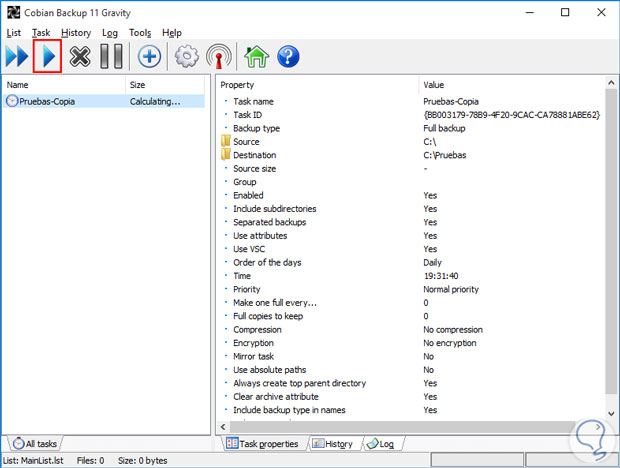Click the clock icon beside Pruebas-Copia
620x468 pixels.
12,101
